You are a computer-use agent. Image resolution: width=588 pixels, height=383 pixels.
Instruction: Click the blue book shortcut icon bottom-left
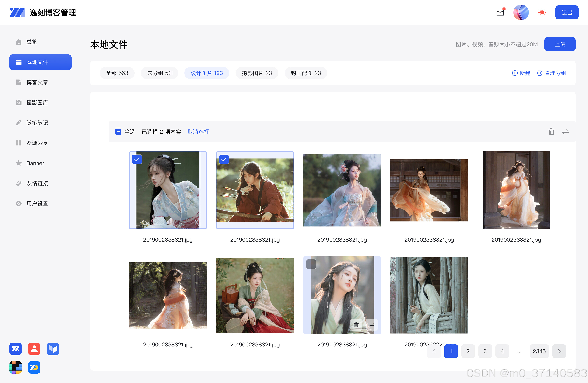coord(53,349)
